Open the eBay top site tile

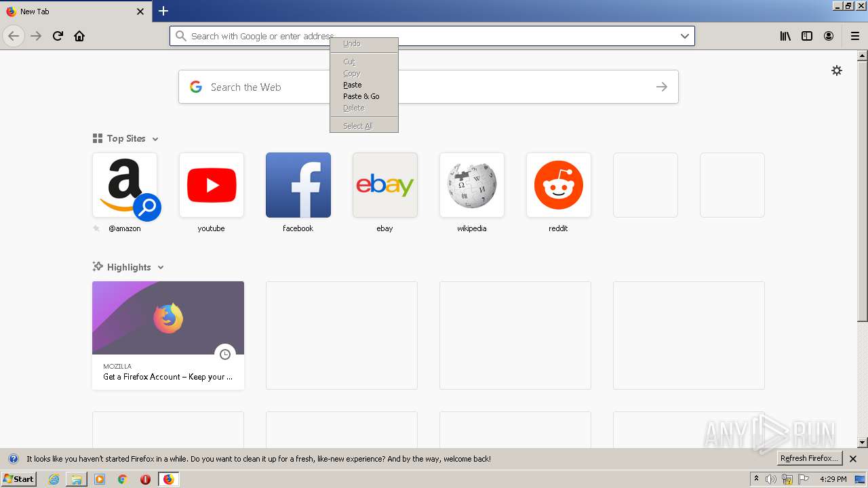click(x=385, y=185)
